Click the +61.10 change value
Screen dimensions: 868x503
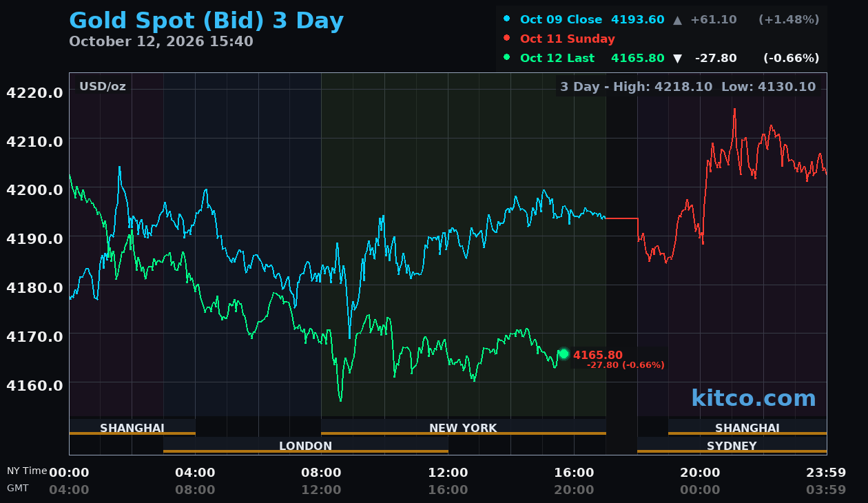[x=714, y=19]
